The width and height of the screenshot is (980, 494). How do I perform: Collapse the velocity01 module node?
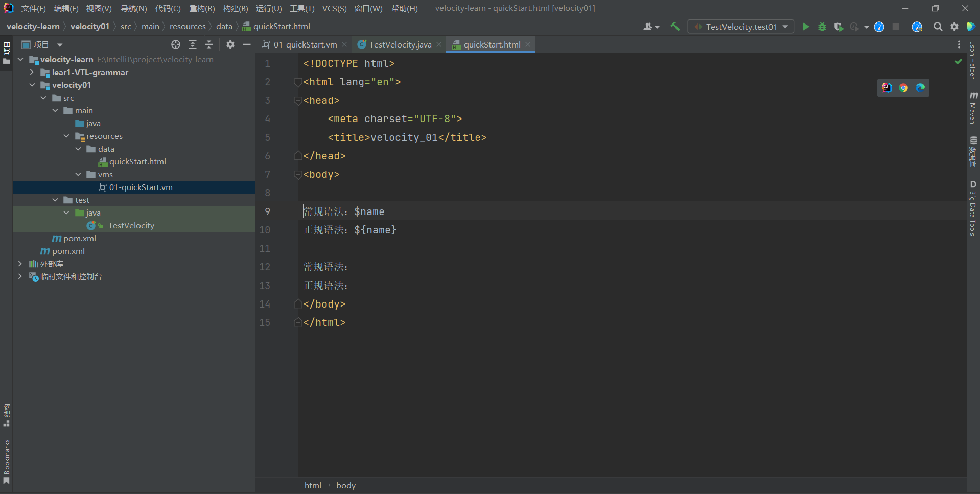pos(32,85)
